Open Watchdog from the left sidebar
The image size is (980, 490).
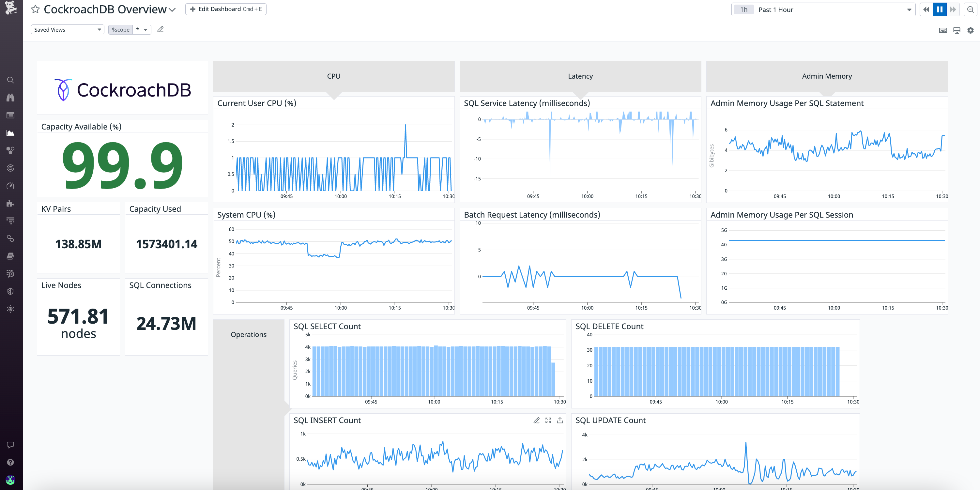pyautogui.click(x=10, y=99)
